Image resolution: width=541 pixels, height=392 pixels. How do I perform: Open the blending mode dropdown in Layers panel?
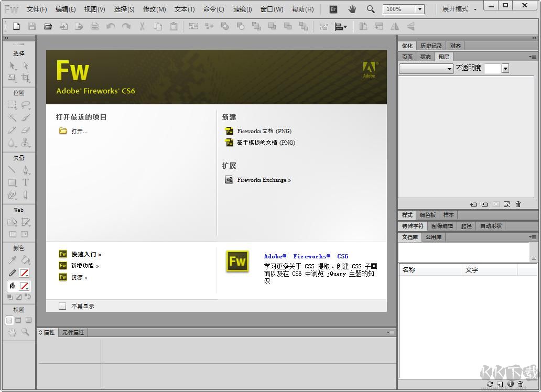pyautogui.click(x=425, y=68)
